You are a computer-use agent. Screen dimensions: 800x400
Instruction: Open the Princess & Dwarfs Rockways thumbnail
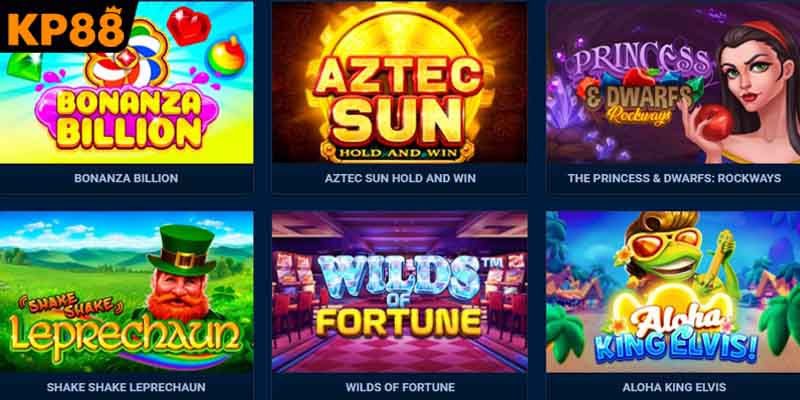point(673,82)
